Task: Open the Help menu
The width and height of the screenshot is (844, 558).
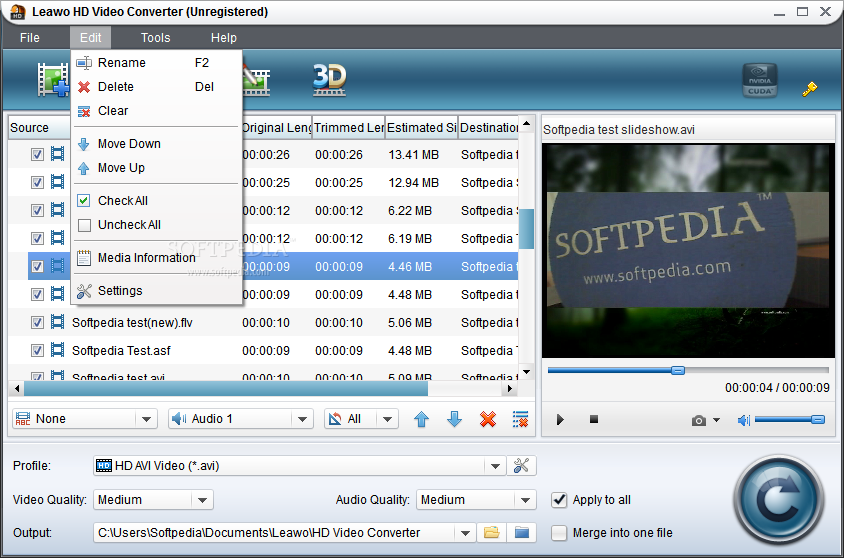Action: click(x=223, y=38)
